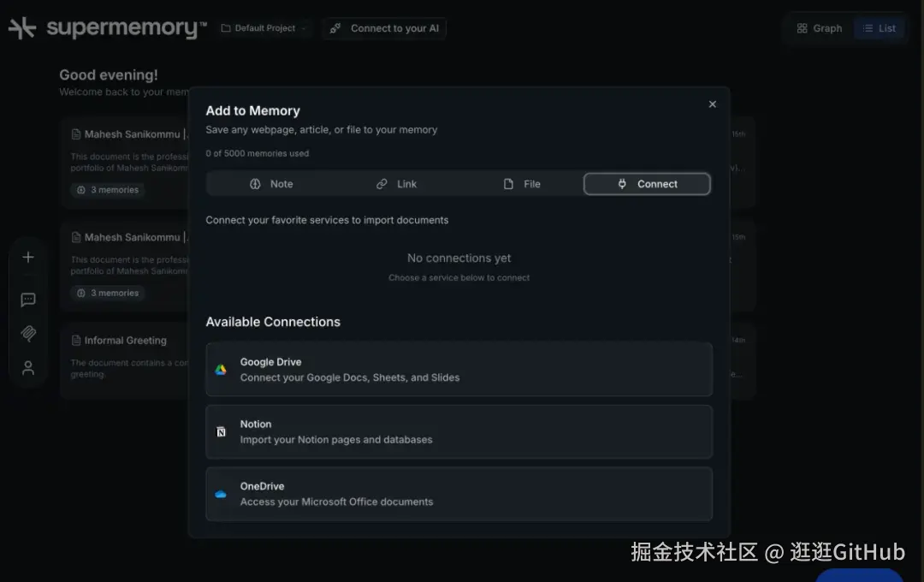Click the Available Connections heading
The image size is (924, 582).
[x=273, y=322]
